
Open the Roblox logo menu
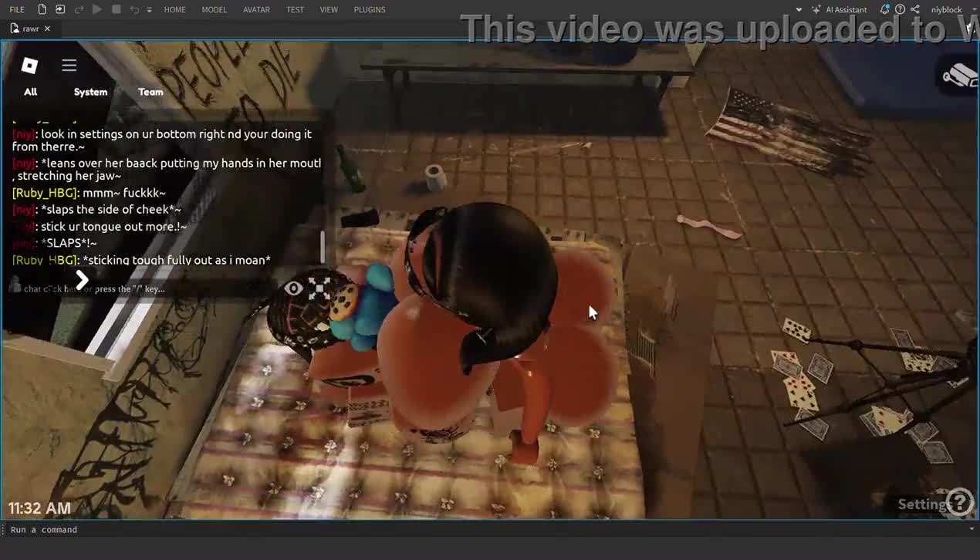coord(29,66)
